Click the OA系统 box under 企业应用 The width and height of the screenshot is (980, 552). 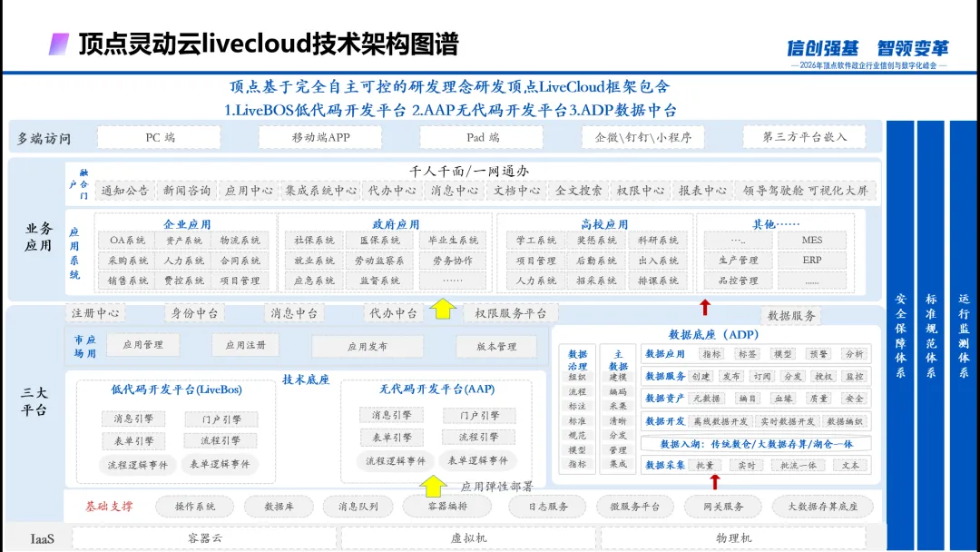(x=127, y=241)
